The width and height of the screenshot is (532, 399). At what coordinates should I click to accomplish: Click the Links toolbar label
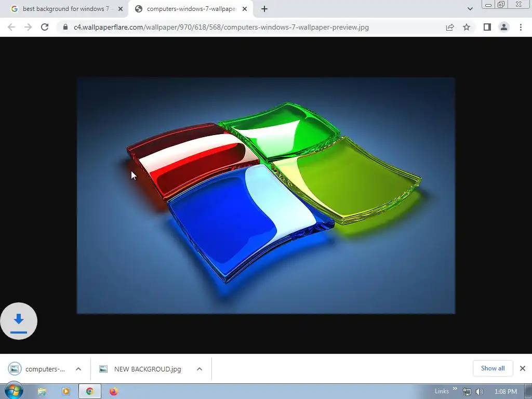click(442, 391)
